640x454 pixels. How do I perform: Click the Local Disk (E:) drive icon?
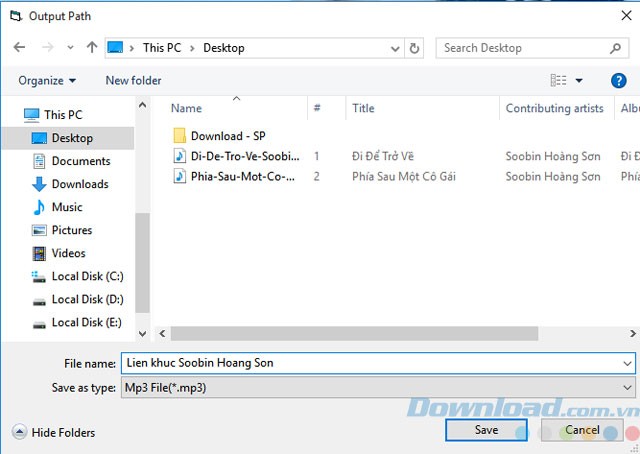click(x=39, y=325)
